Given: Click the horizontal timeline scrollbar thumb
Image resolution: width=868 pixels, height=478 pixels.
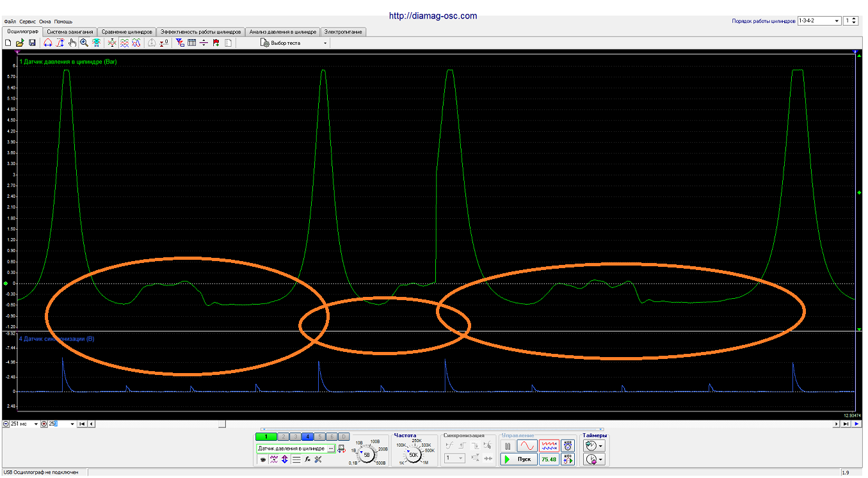Looking at the screenshot, I should click(x=222, y=424).
